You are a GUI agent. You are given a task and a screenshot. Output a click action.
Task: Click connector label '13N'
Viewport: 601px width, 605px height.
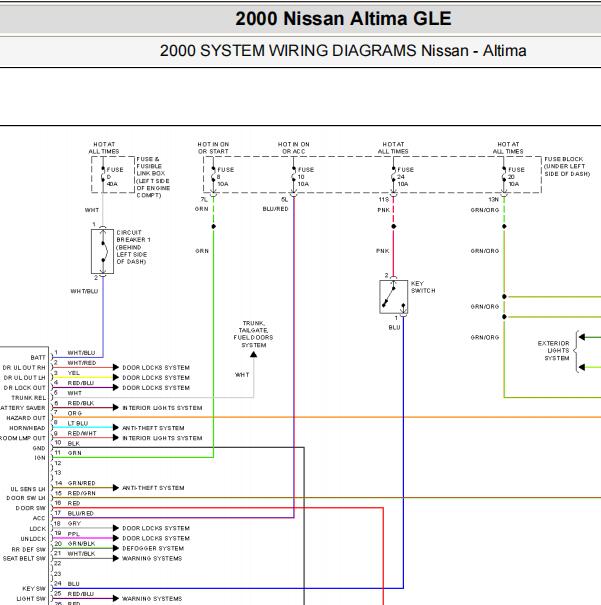pos(493,199)
